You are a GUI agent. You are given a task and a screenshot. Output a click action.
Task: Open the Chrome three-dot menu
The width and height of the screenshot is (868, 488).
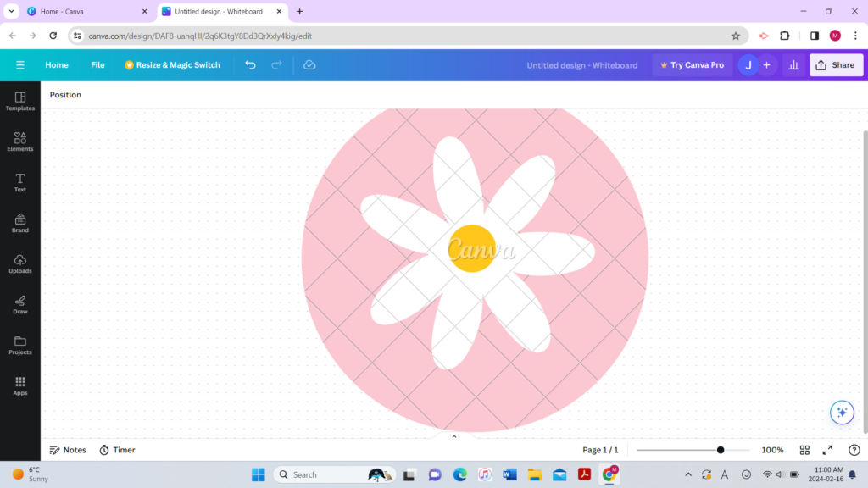(855, 36)
